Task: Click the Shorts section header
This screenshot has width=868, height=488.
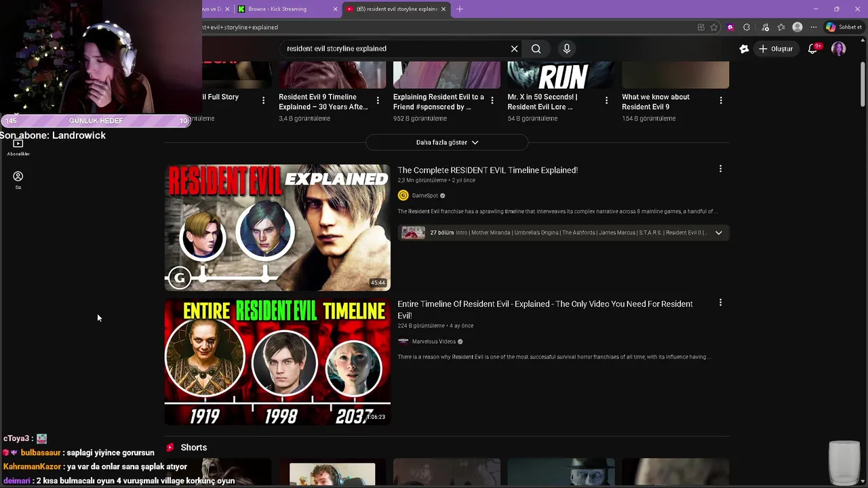Action: click(194, 447)
